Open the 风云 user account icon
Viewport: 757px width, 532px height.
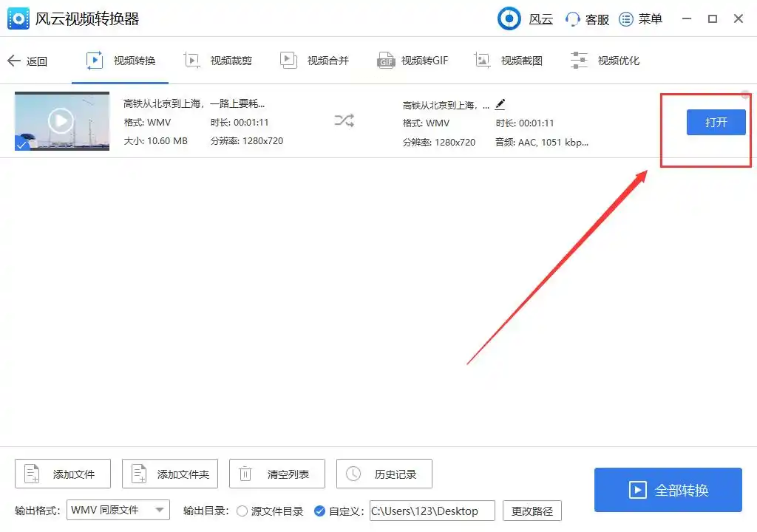click(509, 18)
